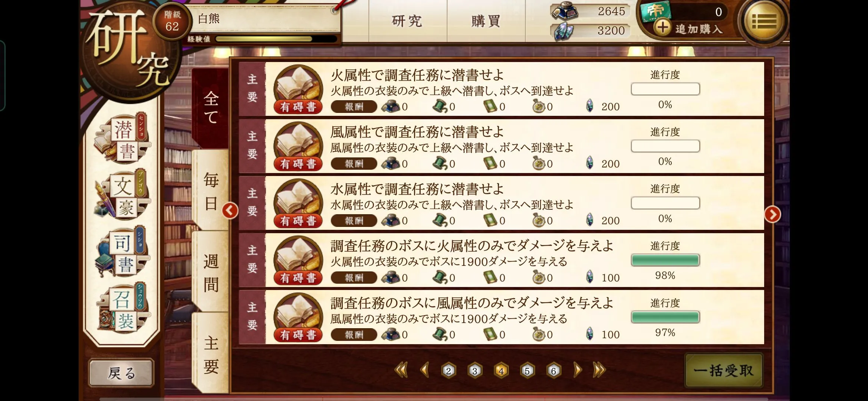Collapse panel with left red chevron
The image size is (868, 401).
tap(230, 211)
